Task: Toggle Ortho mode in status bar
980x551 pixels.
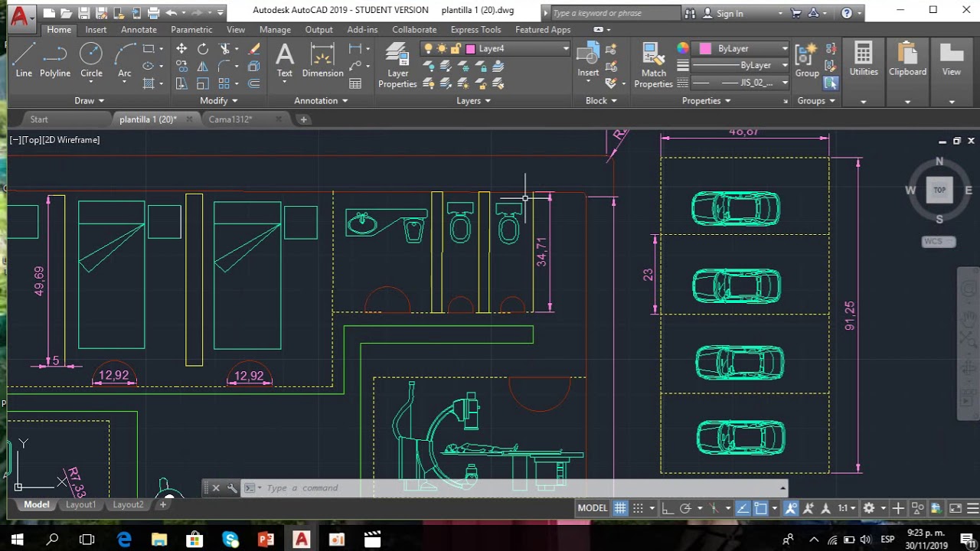Action: [668, 508]
